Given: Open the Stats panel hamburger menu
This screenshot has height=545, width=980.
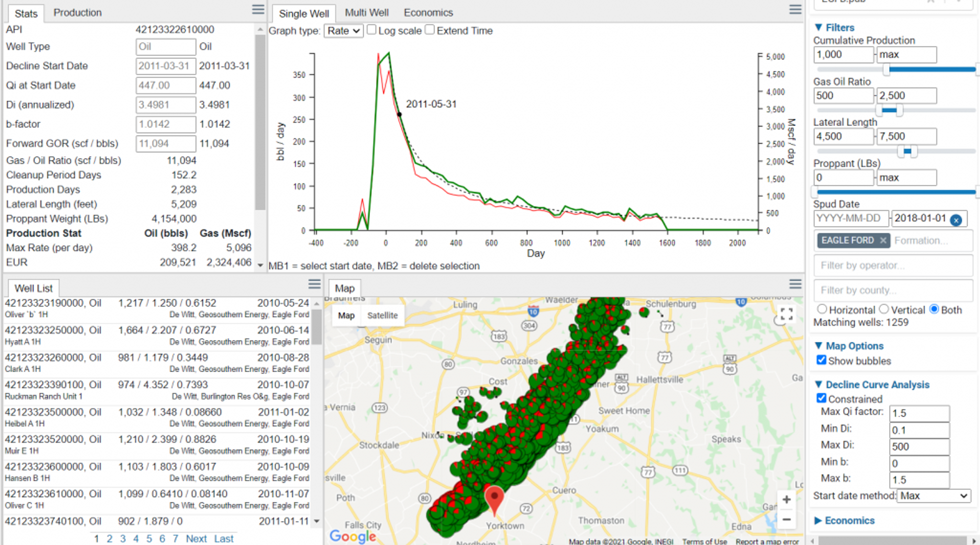Looking at the screenshot, I should pyautogui.click(x=258, y=10).
